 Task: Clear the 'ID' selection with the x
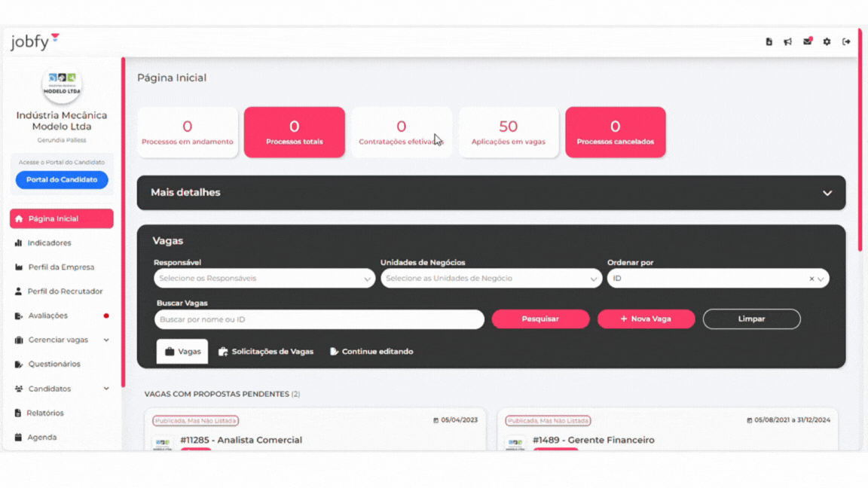811,279
